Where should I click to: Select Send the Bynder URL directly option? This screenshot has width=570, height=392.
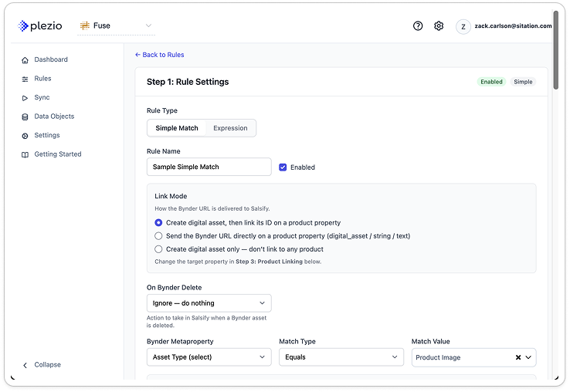tap(158, 236)
